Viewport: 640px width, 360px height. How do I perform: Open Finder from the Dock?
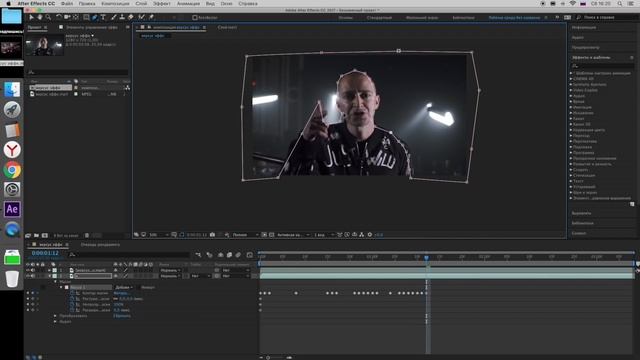pyautogui.click(x=12, y=90)
